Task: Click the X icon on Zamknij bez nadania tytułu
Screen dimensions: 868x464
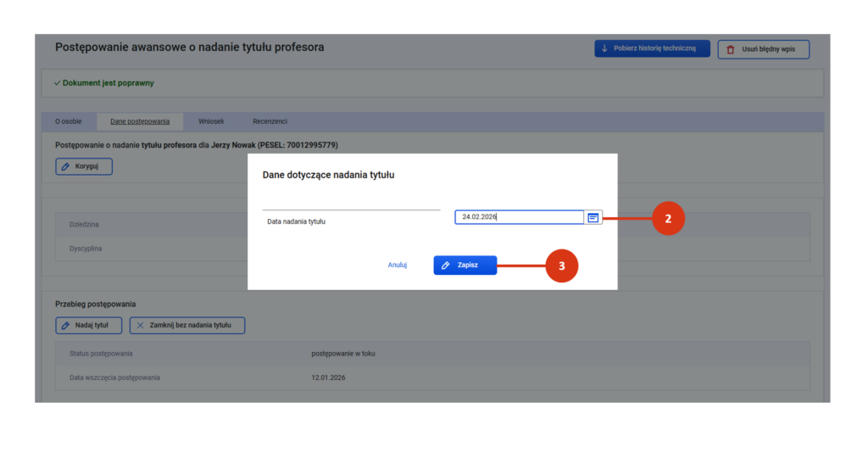Action: coord(140,326)
